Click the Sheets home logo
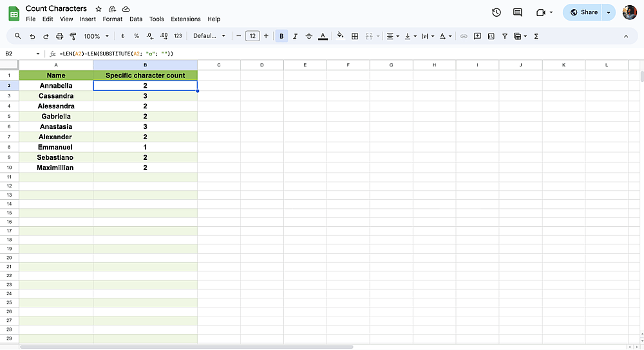Screen dimensions: 644x350 coord(14,14)
